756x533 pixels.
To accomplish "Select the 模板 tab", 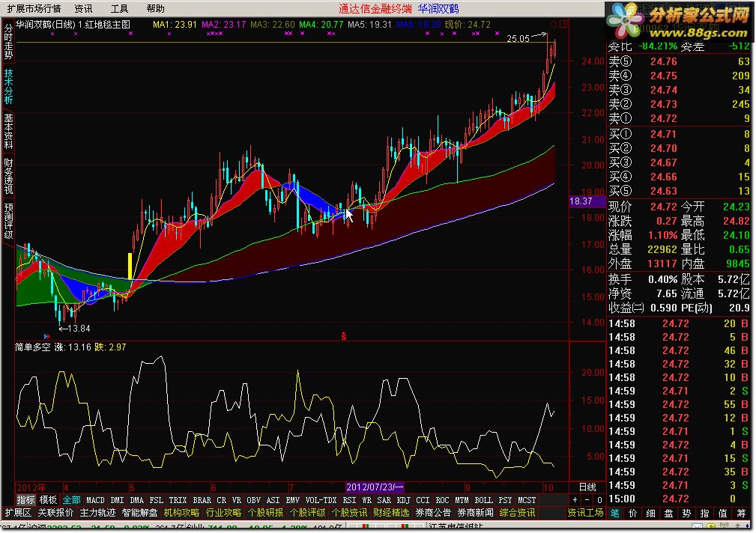I will 48,500.
